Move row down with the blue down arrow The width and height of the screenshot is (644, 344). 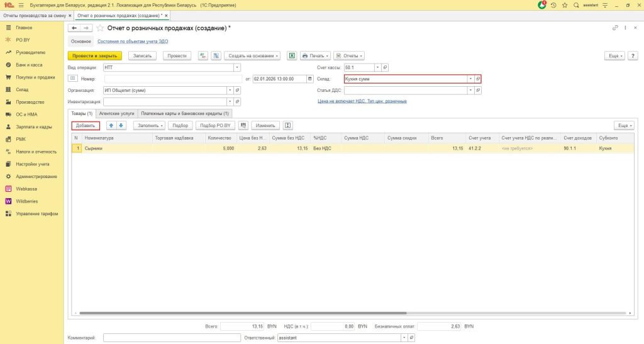click(x=121, y=125)
